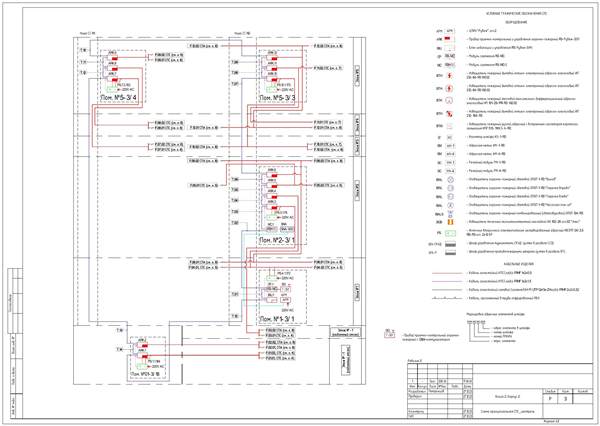Select the lower grey bar legend symbol
600x426 pixels.
tap(450, 252)
